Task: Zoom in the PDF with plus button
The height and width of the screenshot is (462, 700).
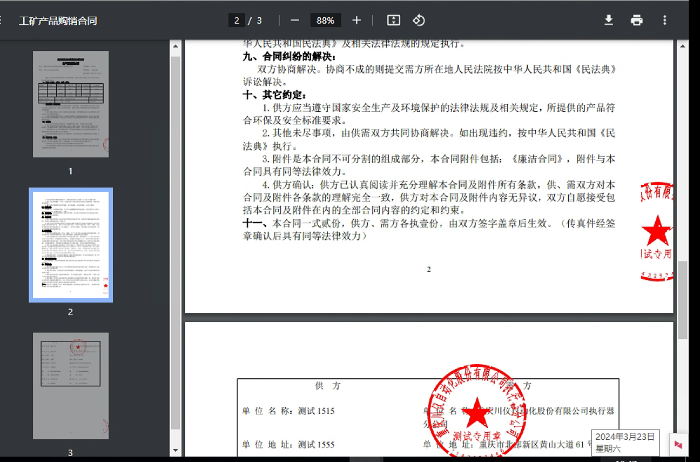Action: tap(357, 20)
